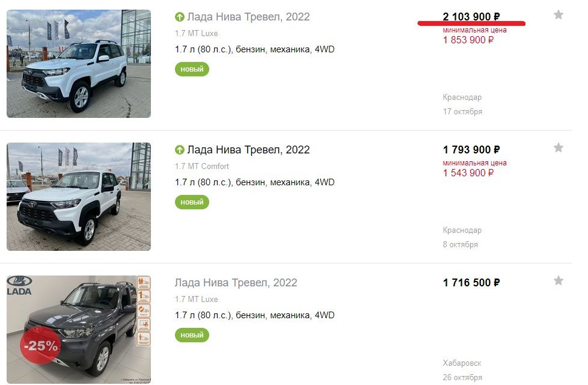
Task: Open the 1.7 MT Comfort listing title
Action: 248,150
